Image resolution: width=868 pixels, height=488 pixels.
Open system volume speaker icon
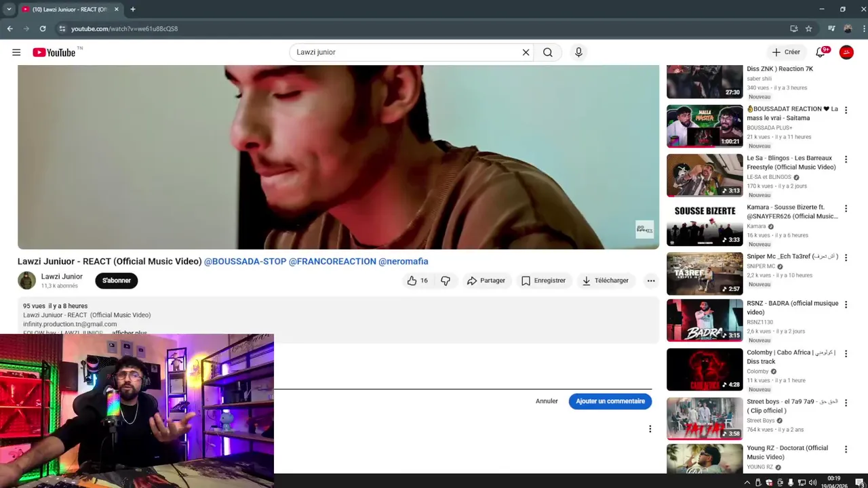click(x=812, y=483)
